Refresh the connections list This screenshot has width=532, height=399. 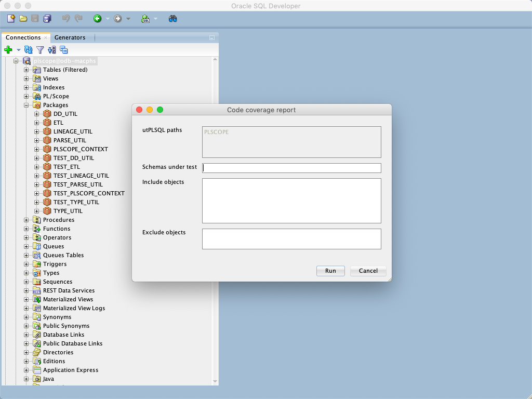29,50
